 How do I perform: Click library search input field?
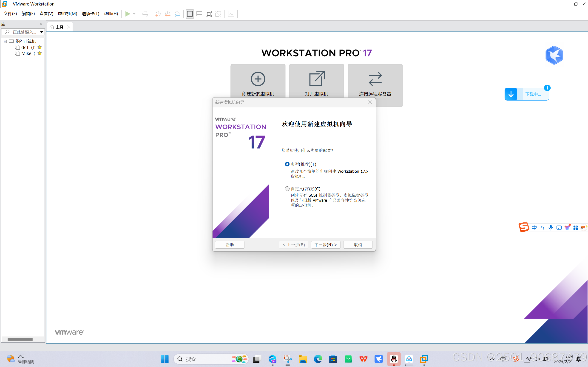pos(24,32)
